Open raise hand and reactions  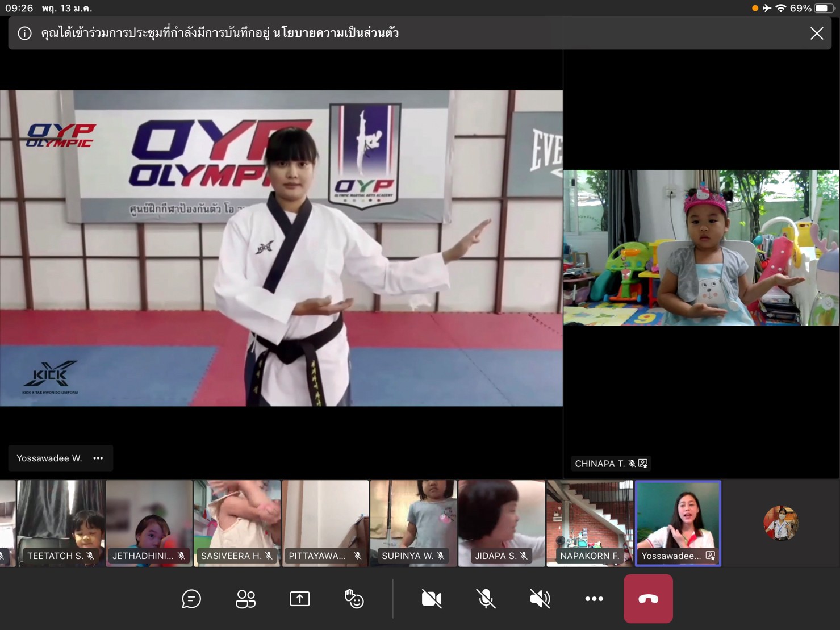(354, 599)
